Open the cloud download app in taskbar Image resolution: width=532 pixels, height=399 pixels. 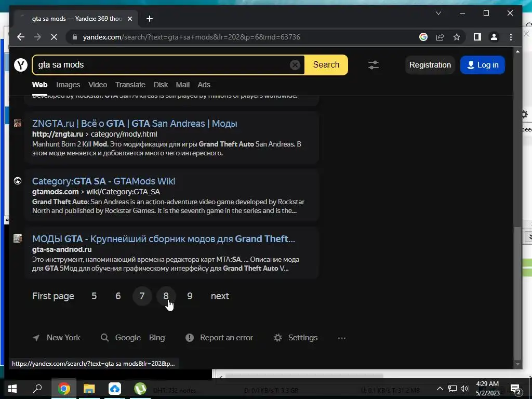pos(115,389)
